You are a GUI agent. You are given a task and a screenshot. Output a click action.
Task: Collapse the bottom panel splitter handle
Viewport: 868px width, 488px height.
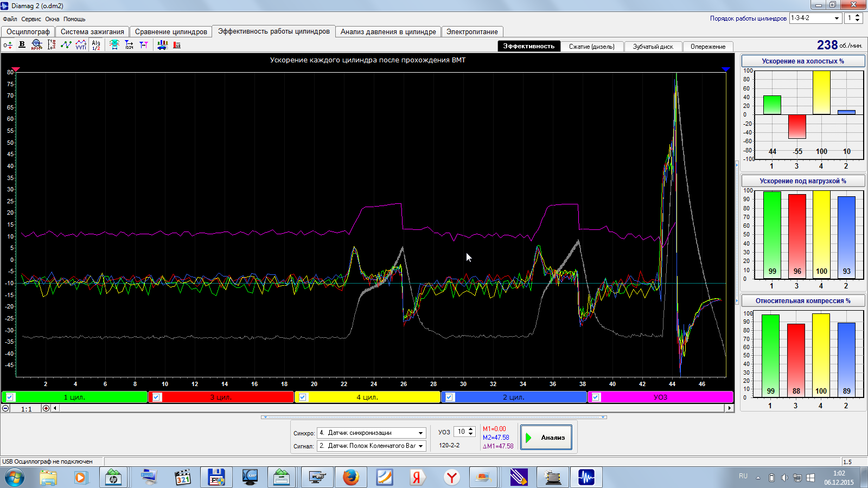click(434, 417)
